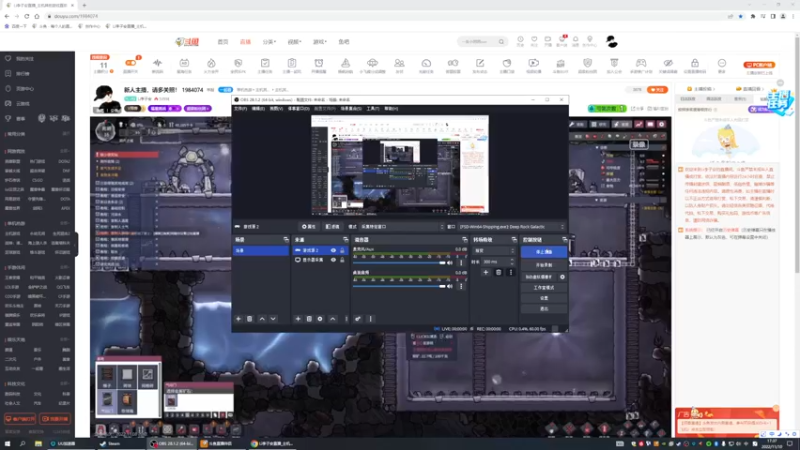This screenshot has height=450, width=800.
Task: Open Filters button in OBS source toolbar
Action: [332, 227]
